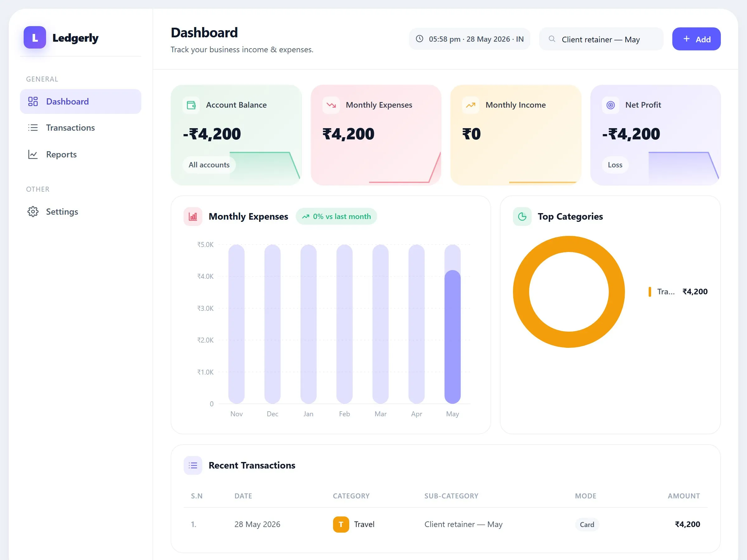This screenshot has height=560, width=747.
Task: Click the All accounts pill
Action: (209, 165)
